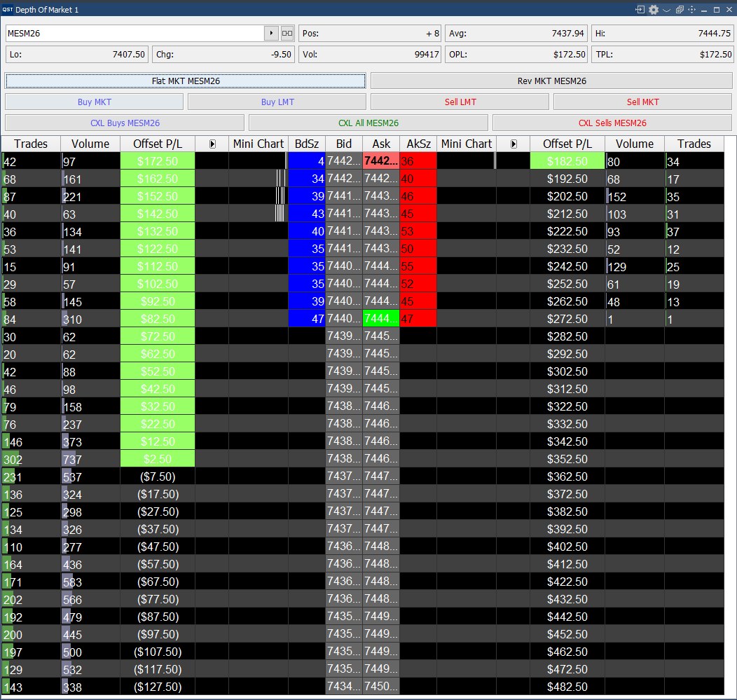737x700 pixels.
Task: Click the Avg: 7437.94 field
Action: [516, 34]
